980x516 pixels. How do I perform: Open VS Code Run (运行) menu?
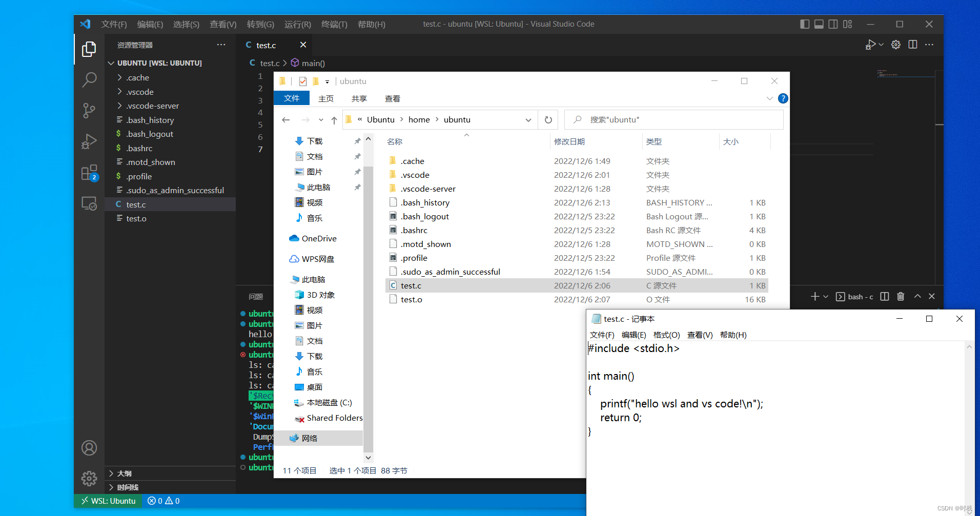298,24
